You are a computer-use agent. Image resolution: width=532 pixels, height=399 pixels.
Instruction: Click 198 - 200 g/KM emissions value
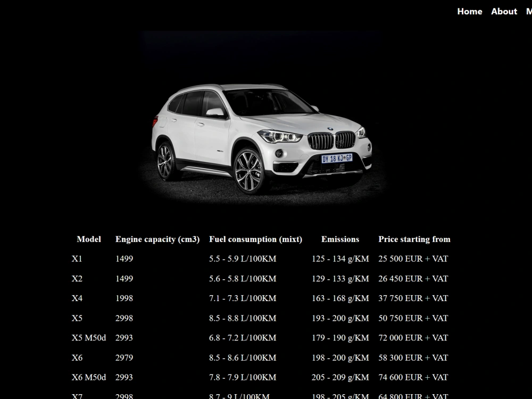point(340,358)
